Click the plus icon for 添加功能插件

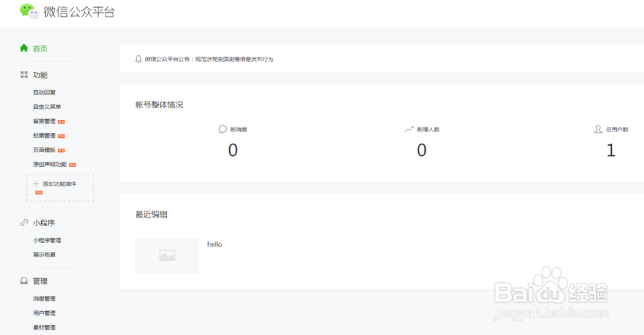pos(36,184)
